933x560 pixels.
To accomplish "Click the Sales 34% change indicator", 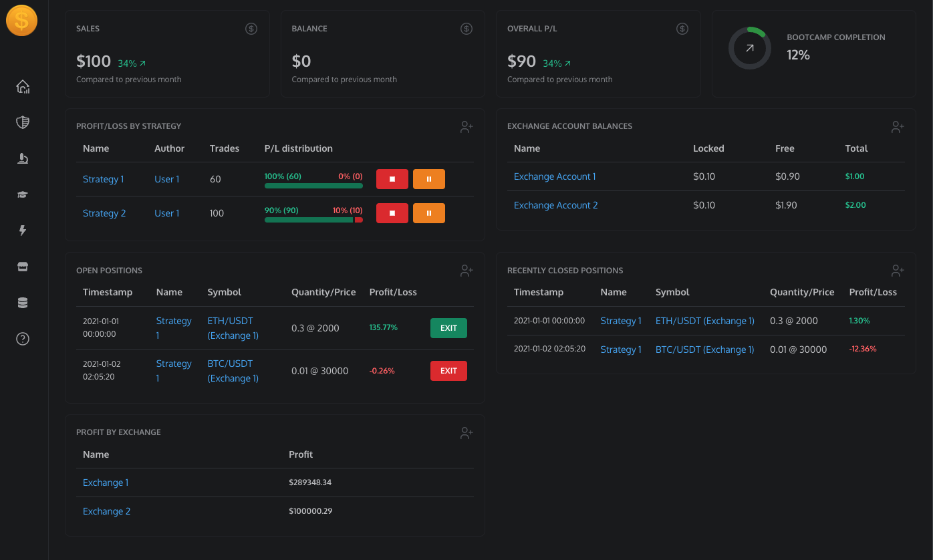I will (132, 63).
